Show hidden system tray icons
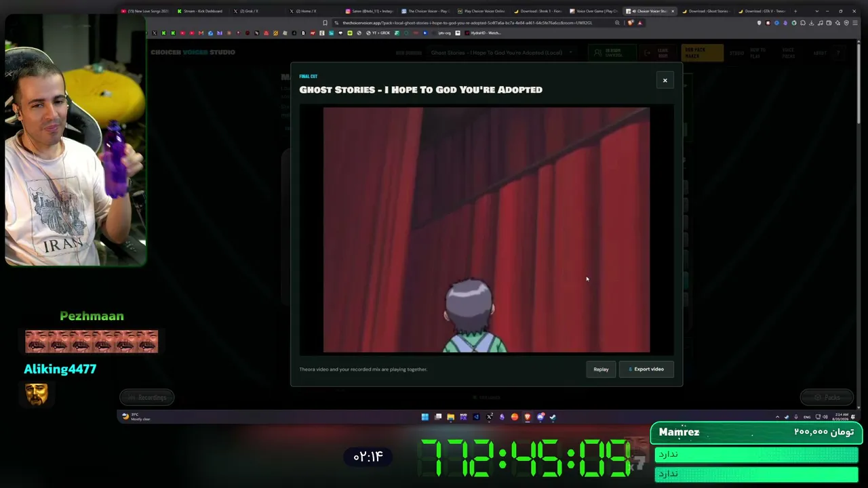Viewport: 868px width, 488px height. tap(777, 417)
